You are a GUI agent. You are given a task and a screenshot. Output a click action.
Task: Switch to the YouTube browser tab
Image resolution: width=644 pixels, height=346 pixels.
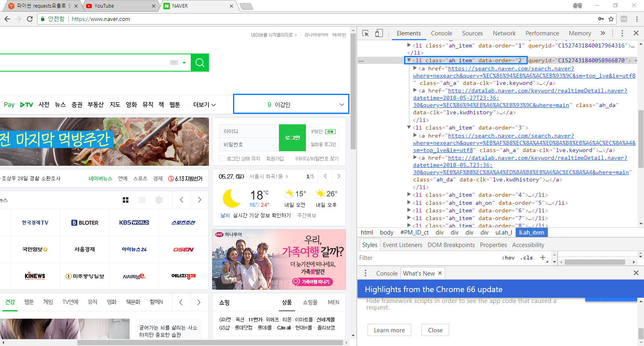[121, 6]
